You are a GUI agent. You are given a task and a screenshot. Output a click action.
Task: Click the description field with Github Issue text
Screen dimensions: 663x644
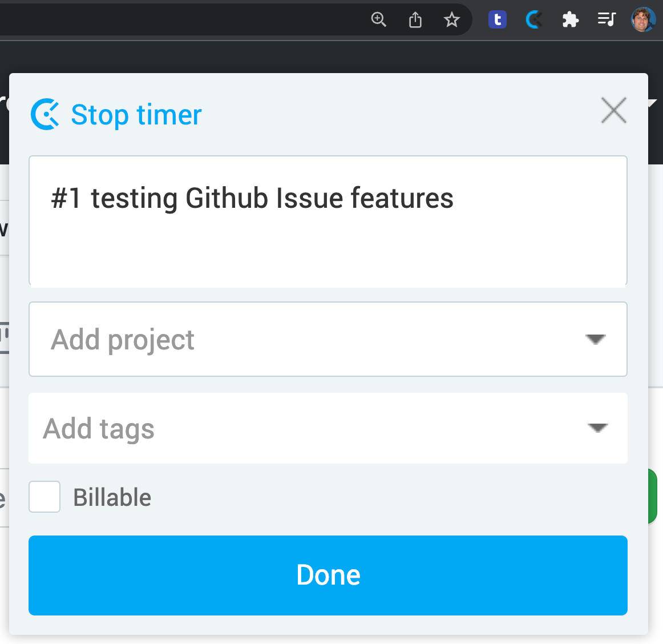click(x=328, y=221)
